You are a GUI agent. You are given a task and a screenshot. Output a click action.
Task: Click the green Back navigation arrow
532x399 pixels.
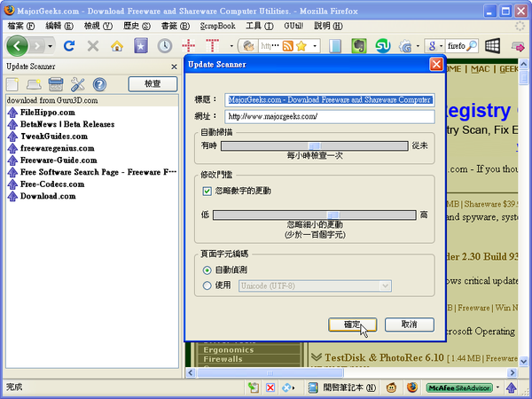(x=17, y=46)
